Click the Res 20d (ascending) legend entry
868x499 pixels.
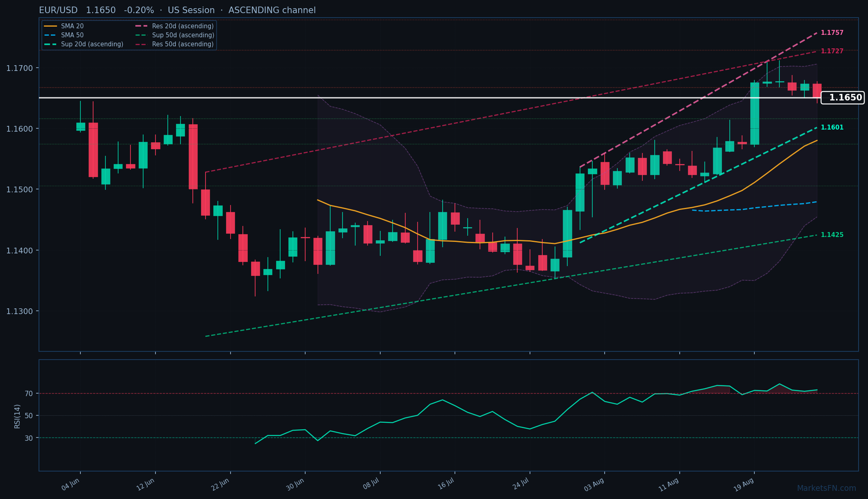pyautogui.click(x=174, y=26)
